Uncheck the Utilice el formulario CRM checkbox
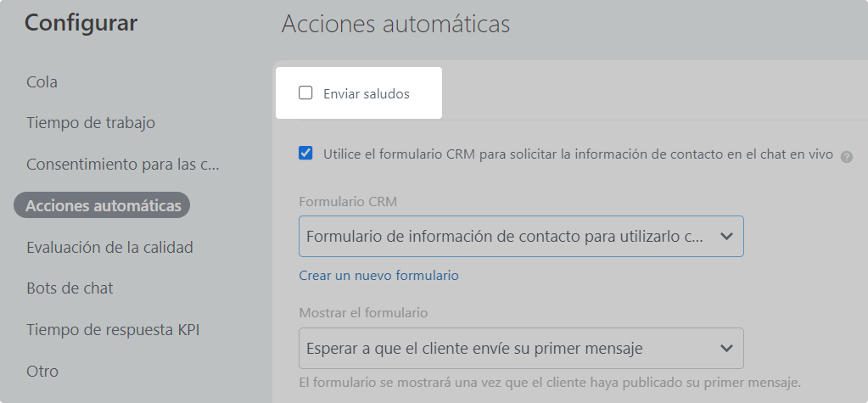 [x=306, y=154]
